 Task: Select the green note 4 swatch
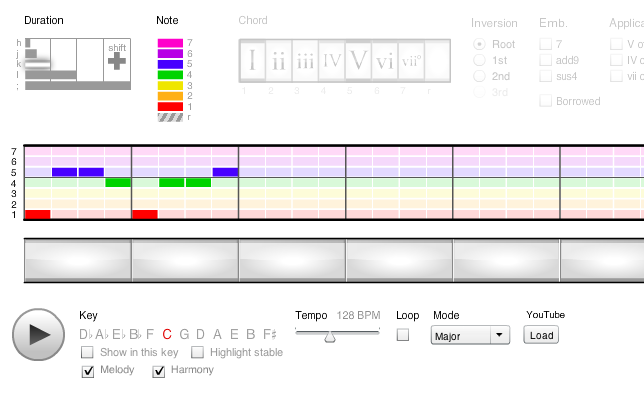[170, 75]
